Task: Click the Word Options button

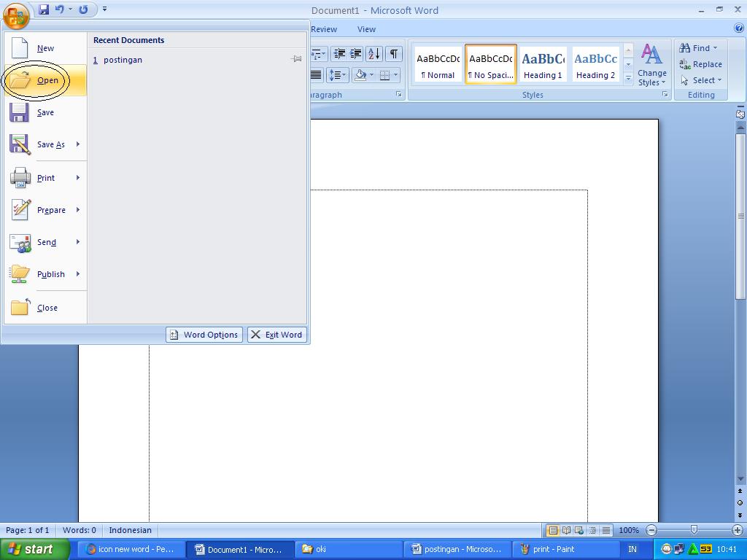Action: coord(204,335)
